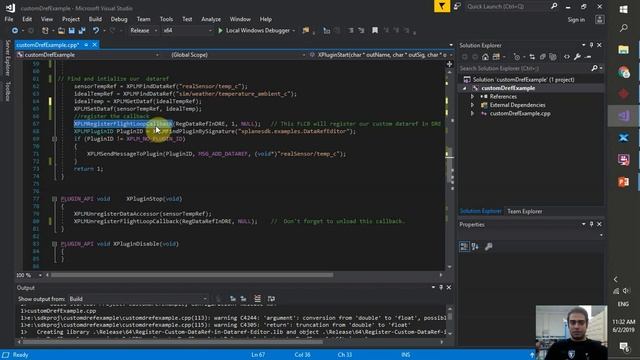The height and width of the screenshot is (360, 640).
Task: Save the file with the Save icon
Action: [71, 31]
